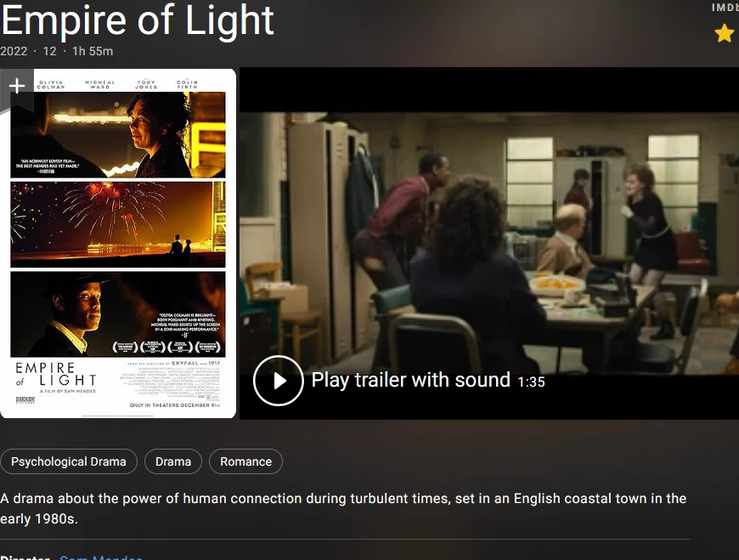This screenshot has height=560, width=739.
Task: Add movie to watchlist via plus ribbon
Action: coord(17,87)
